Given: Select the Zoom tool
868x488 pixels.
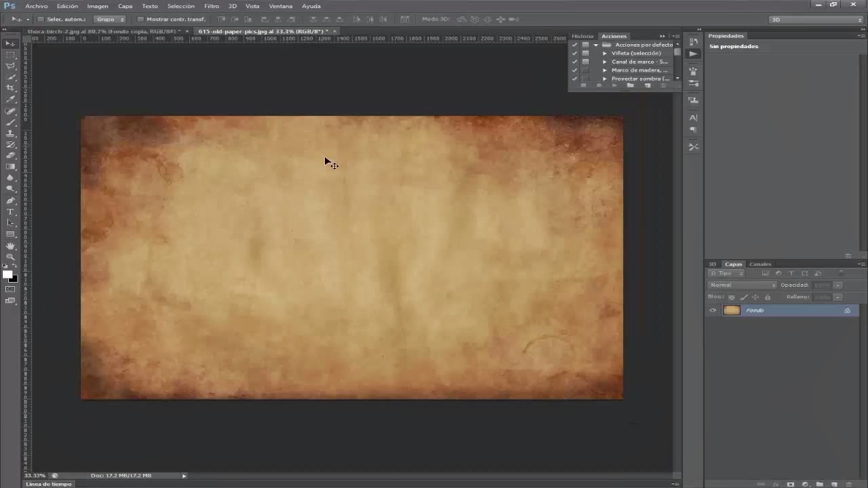Looking at the screenshot, I should tap(10, 257).
